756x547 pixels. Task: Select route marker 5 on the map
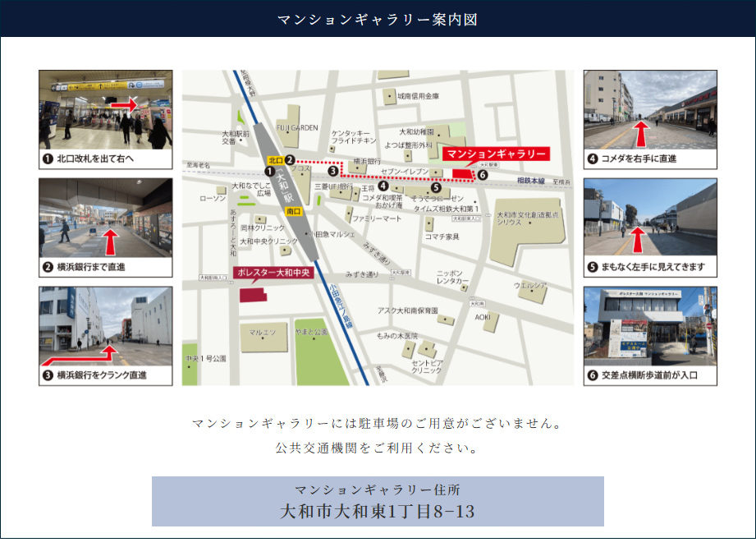pos(435,187)
